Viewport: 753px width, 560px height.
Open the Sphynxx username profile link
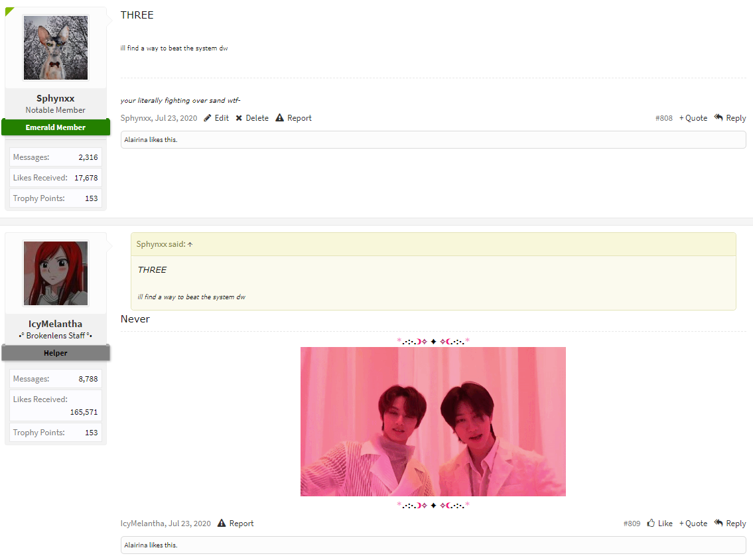[x=55, y=98]
